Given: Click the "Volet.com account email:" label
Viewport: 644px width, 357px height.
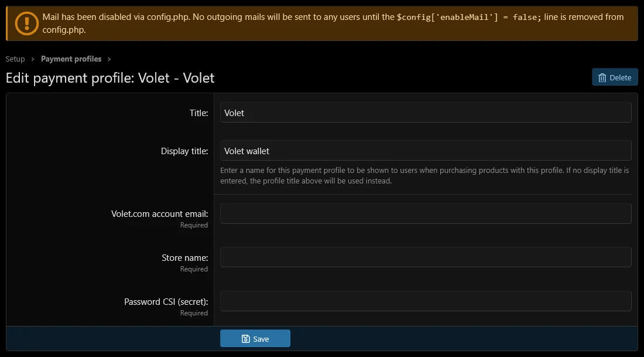Looking at the screenshot, I should click(159, 214).
